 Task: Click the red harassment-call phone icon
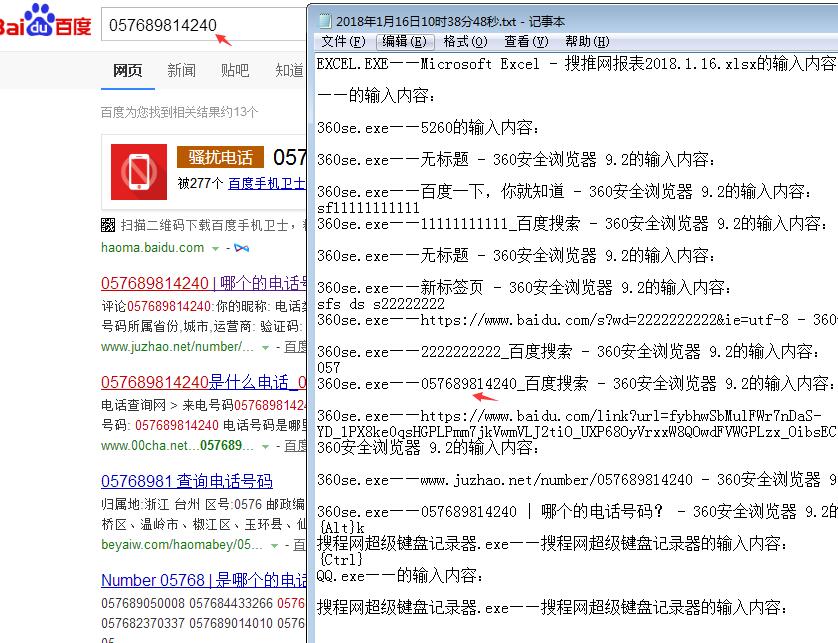click(x=139, y=172)
